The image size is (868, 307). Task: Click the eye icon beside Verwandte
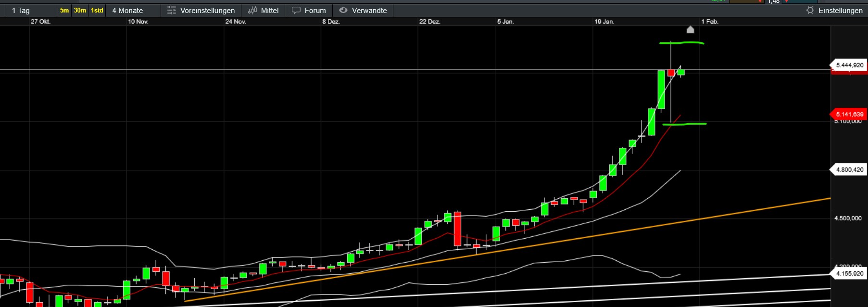click(343, 11)
